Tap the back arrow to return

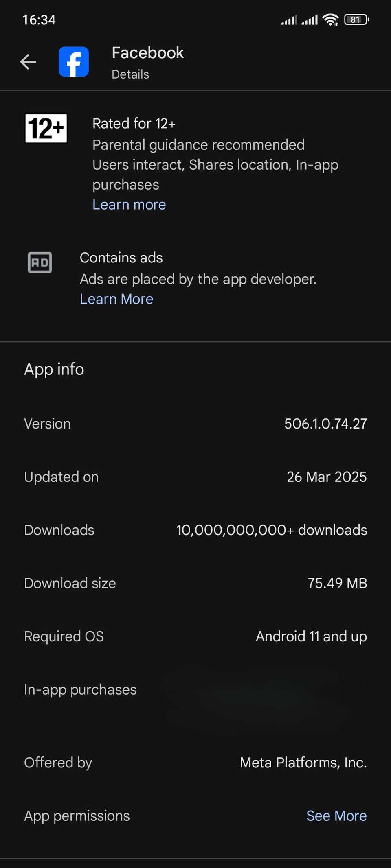(x=28, y=61)
